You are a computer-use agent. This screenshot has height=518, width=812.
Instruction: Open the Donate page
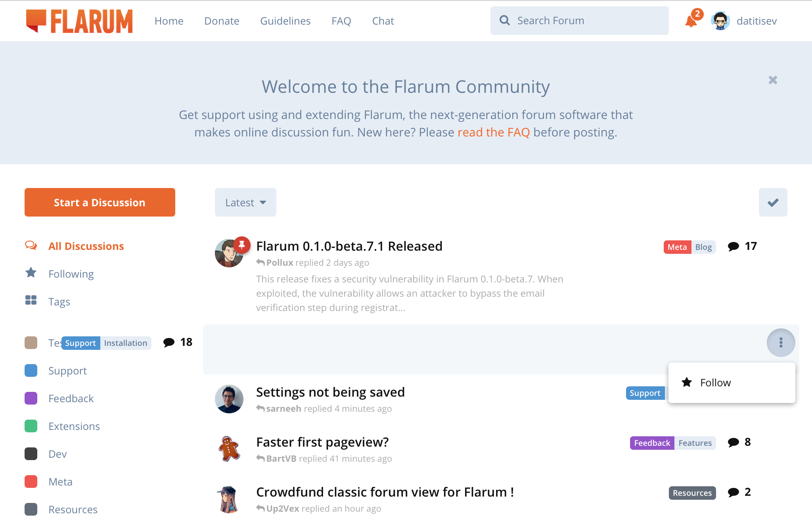click(x=222, y=21)
